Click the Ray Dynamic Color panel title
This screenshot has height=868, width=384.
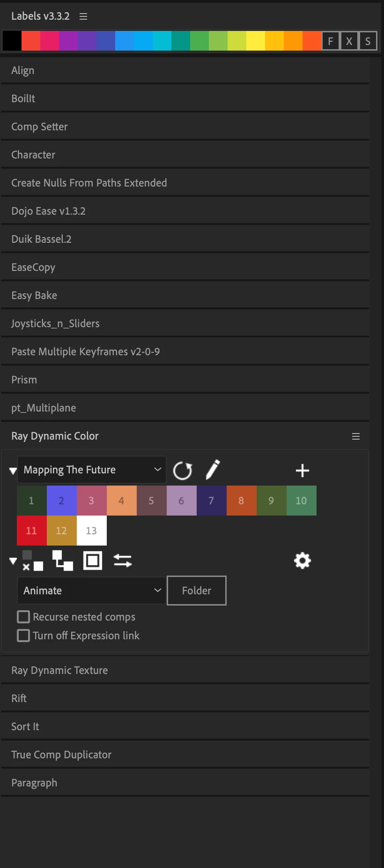pyautogui.click(x=55, y=436)
